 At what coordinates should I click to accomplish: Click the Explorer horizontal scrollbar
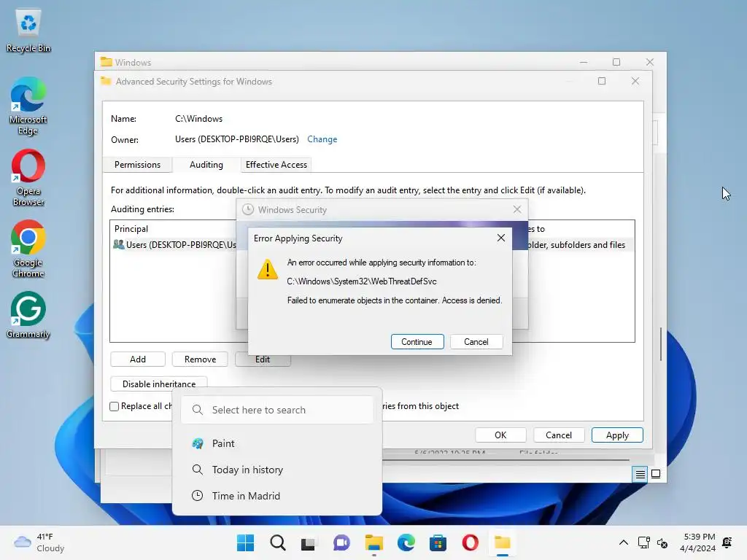point(505,460)
